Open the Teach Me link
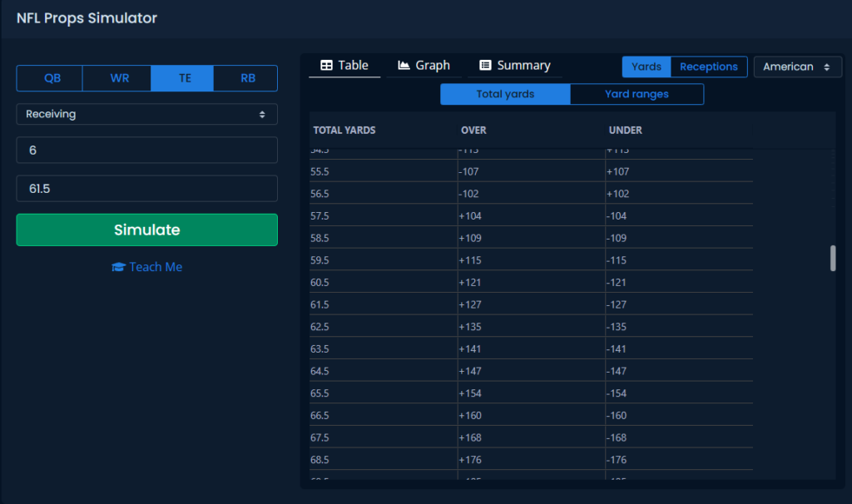This screenshot has height=504, width=852. 146,267
